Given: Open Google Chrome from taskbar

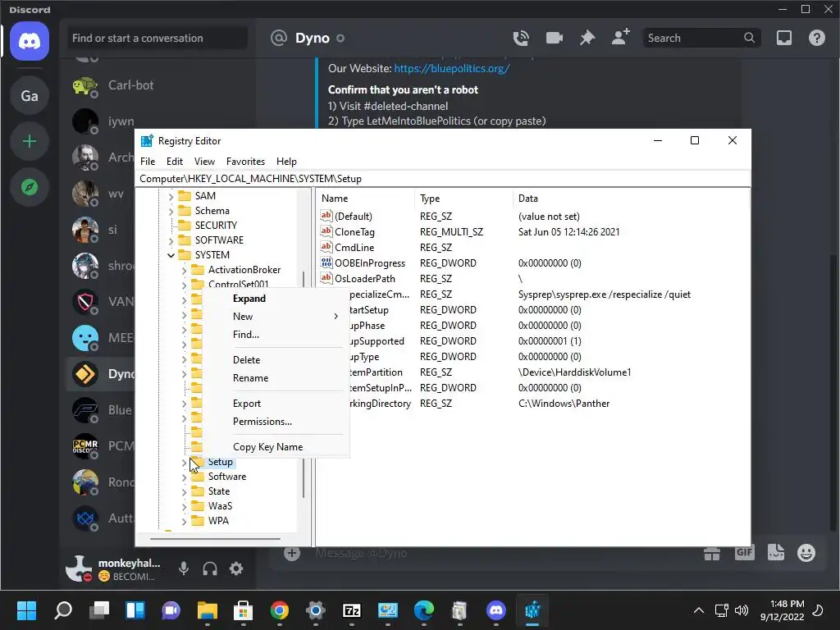Looking at the screenshot, I should click(x=279, y=610).
